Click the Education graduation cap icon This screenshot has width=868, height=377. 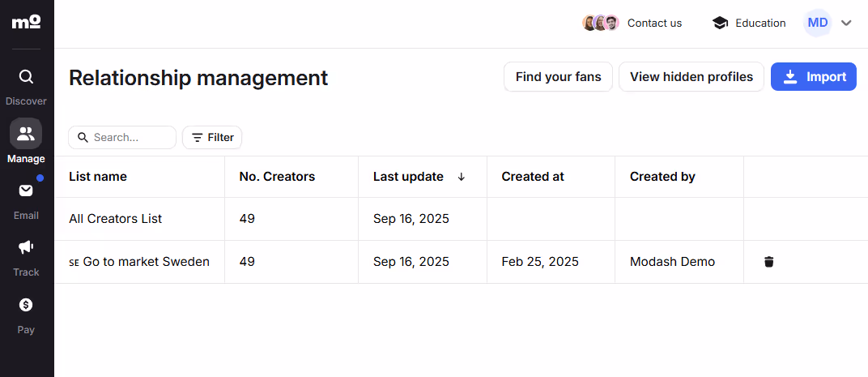720,23
